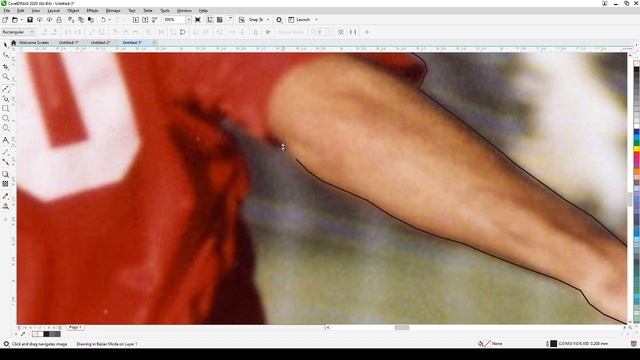Image resolution: width=640 pixels, height=360 pixels.
Task: Expand the Launch dropdown
Action: (x=316, y=20)
